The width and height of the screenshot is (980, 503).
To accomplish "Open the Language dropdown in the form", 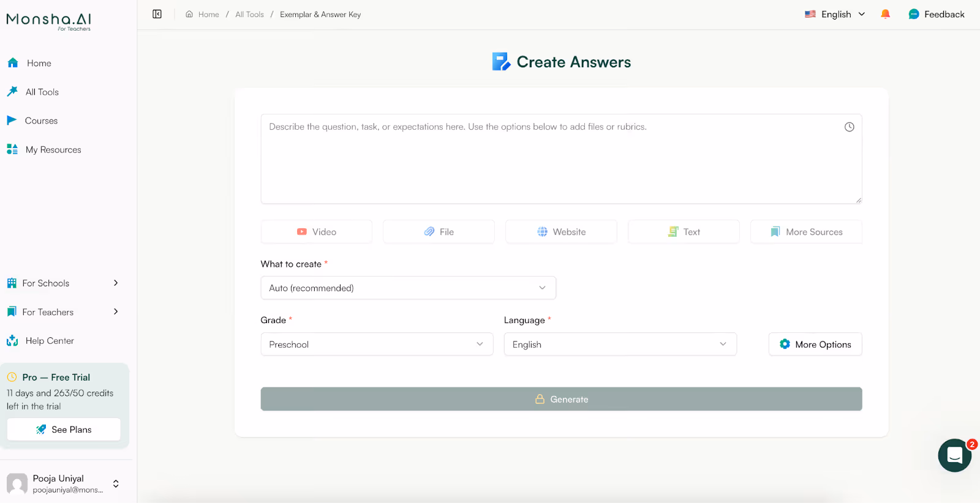I will tap(620, 344).
